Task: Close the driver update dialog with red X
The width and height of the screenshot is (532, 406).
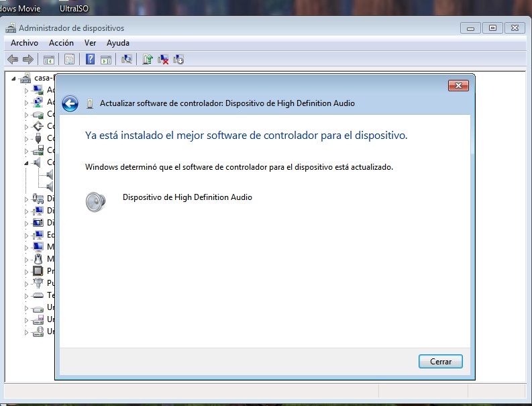Action: pos(458,85)
